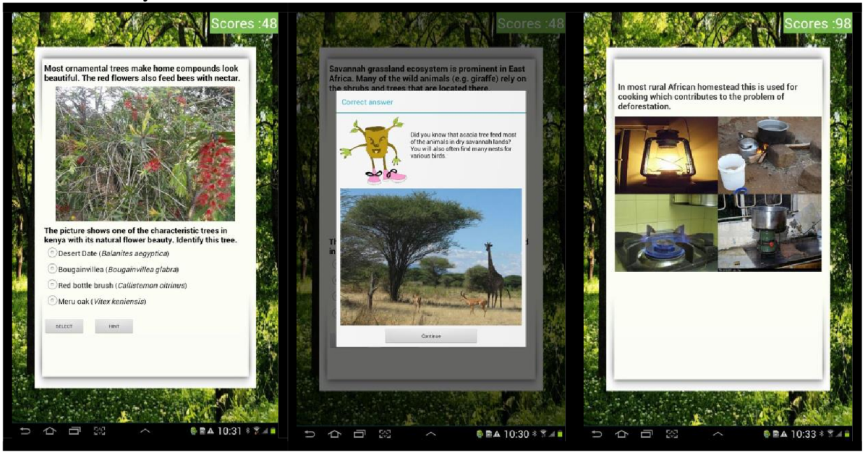Tap the screenshot capture icon in the 10:31 bar

(99, 433)
